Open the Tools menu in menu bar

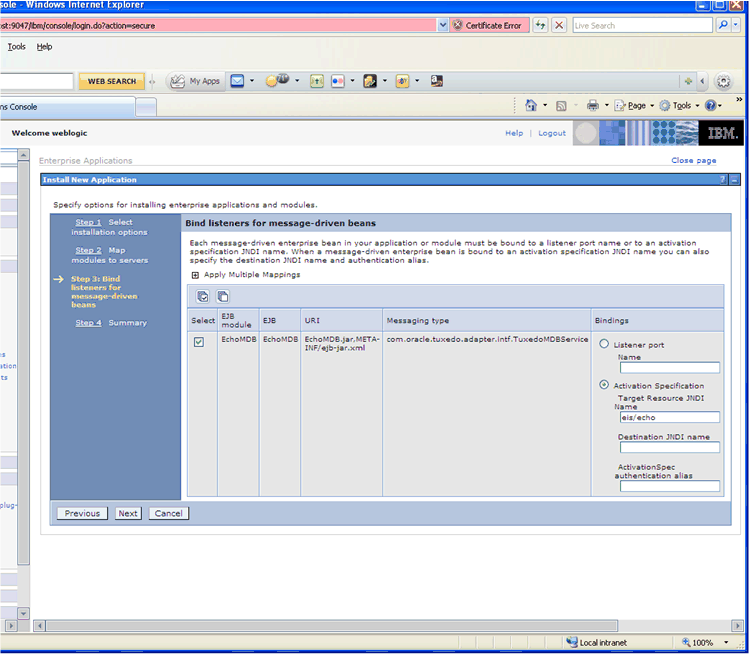pos(16,46)
